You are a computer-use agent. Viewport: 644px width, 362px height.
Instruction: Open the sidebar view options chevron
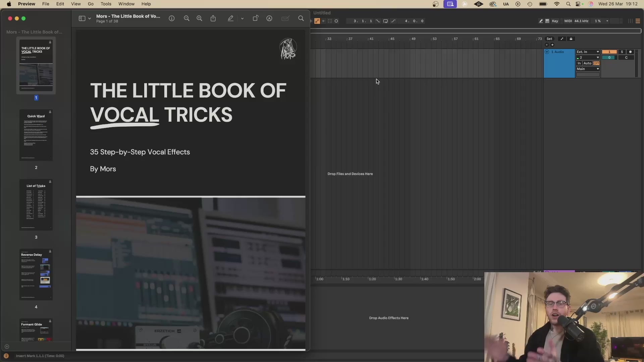[x=90, y=18]
